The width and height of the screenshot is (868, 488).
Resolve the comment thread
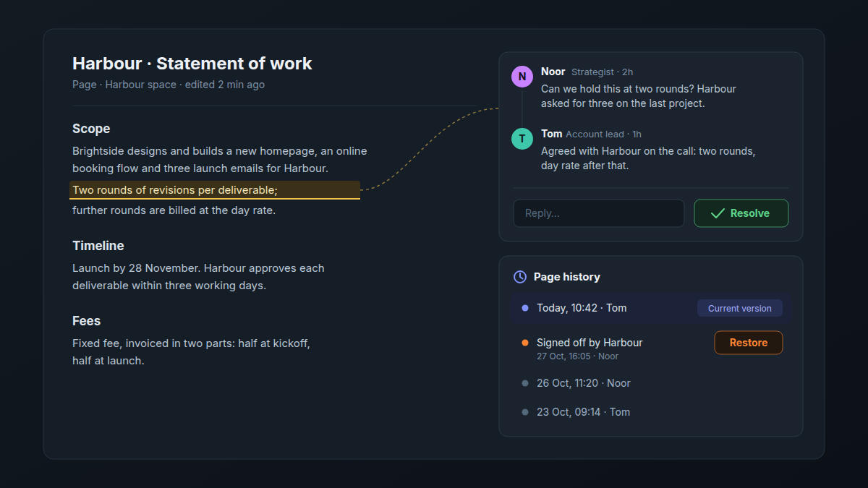tap(741, 213)
